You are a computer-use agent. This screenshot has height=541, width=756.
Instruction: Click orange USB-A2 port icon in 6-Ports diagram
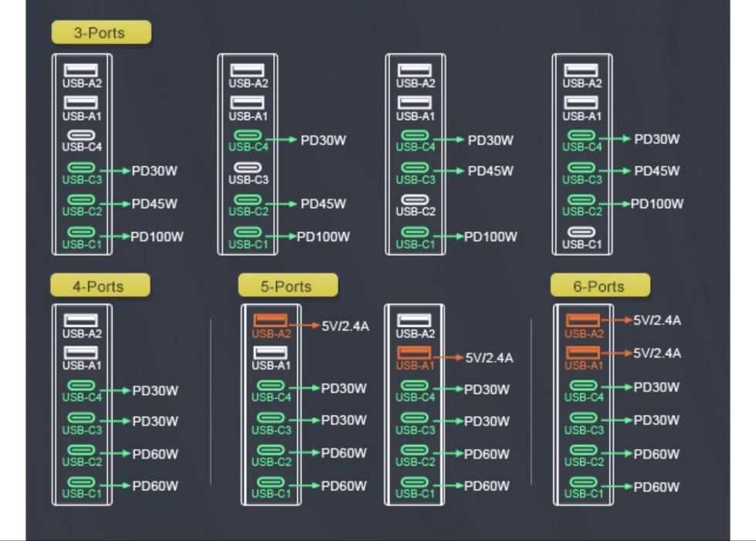583,320
